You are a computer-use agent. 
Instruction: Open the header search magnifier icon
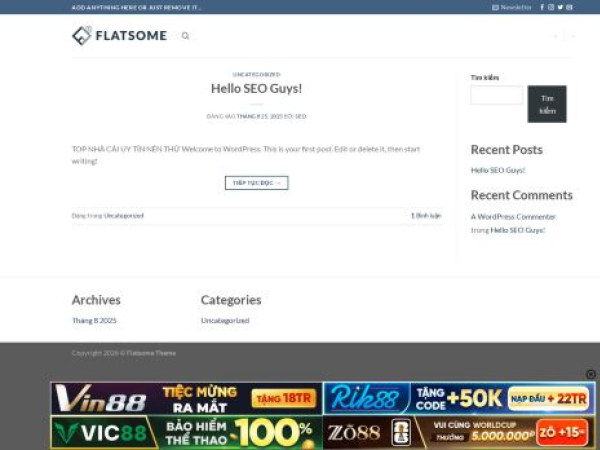185,36
